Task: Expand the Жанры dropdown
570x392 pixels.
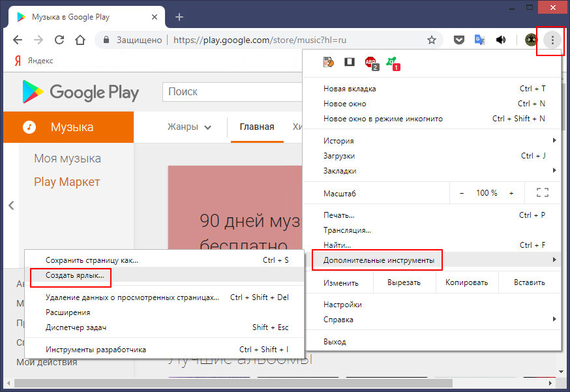Action: (x=189, y=127)
